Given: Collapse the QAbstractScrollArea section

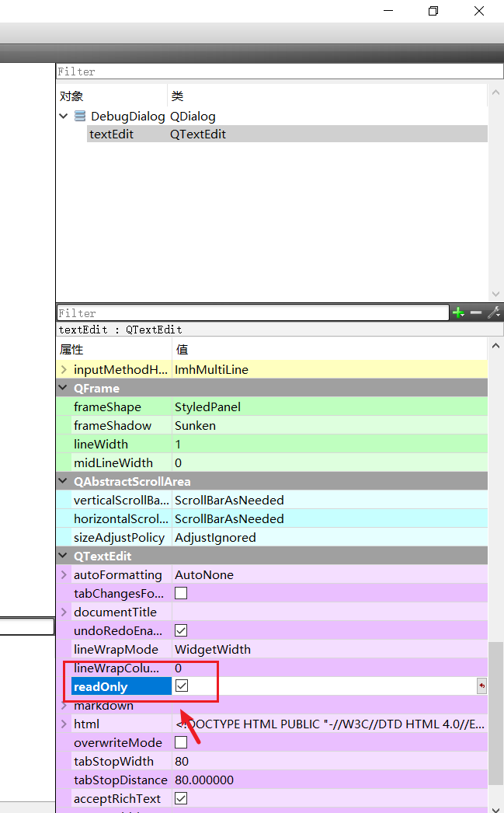Looking at the screenshot, I should [x=64, y=482].
